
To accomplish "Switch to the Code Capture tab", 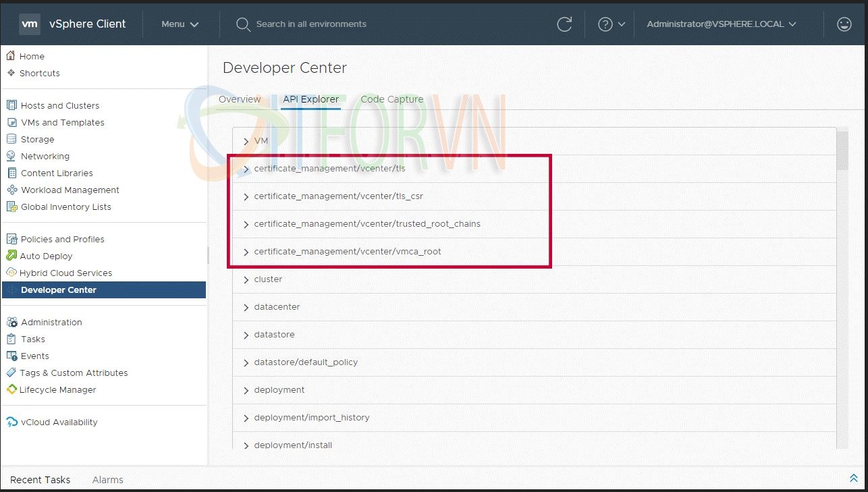I will coord(391,99).
